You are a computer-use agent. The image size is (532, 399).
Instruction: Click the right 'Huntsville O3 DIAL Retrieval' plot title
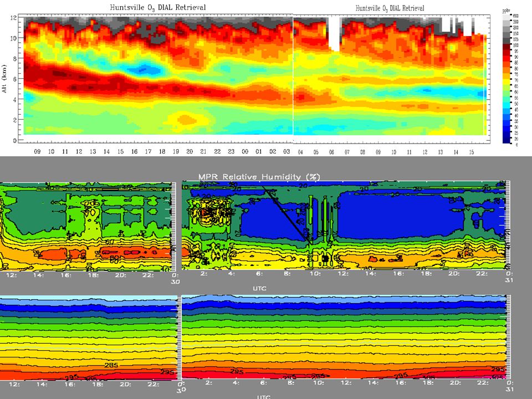pos(390,8)
